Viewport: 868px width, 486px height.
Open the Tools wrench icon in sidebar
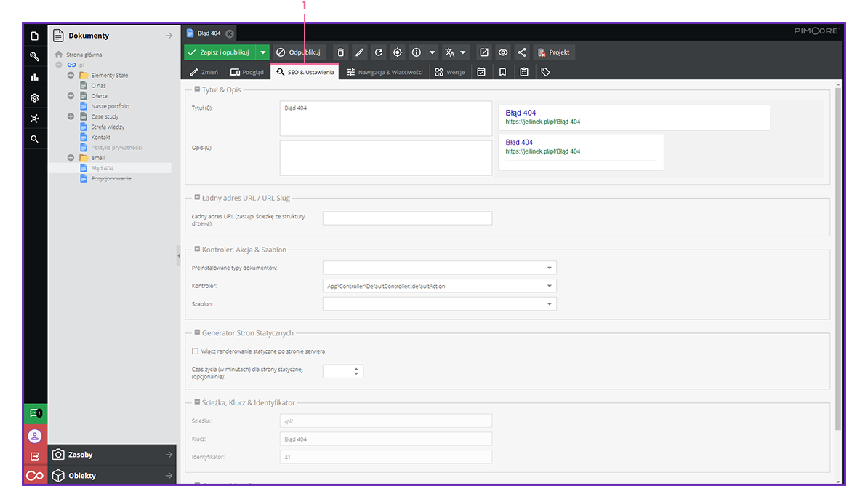point(34,56)
